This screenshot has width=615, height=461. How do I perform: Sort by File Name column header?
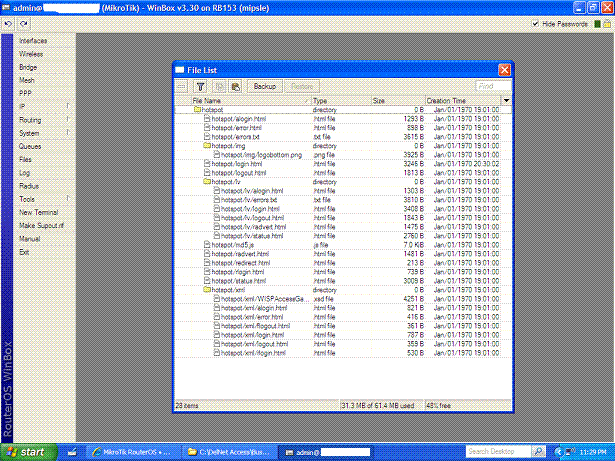pyautogui.click(x=251, y=100)
